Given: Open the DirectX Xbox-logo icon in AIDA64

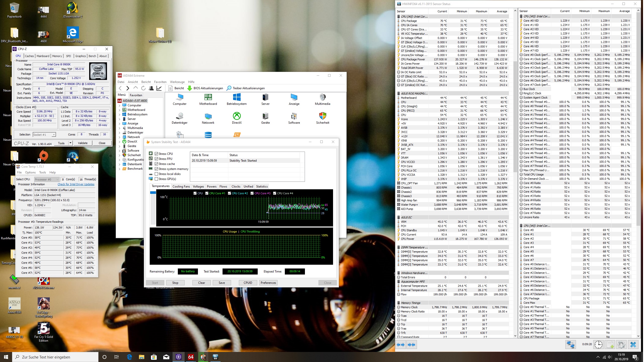Looking at the screenshot, I should click(x=237, y=116).
